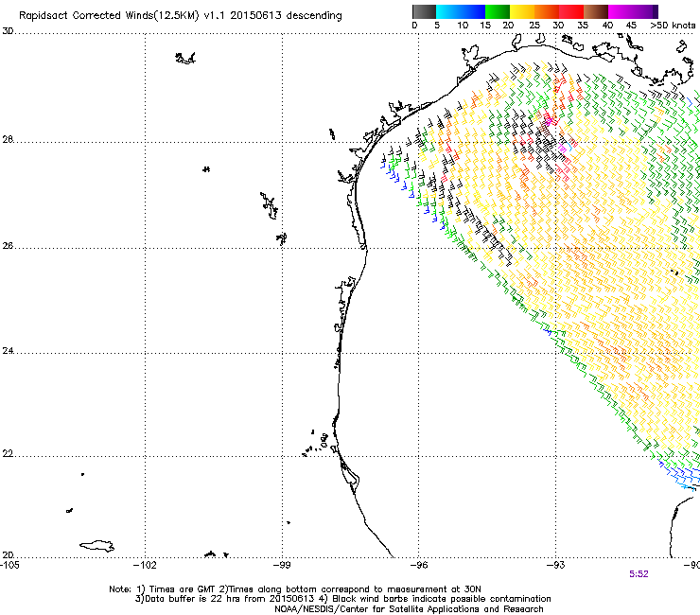Viewport: 700px width, 615px height.
Task: Click the red 30-35 knots legend swatch
Action: tap(571, 11)
